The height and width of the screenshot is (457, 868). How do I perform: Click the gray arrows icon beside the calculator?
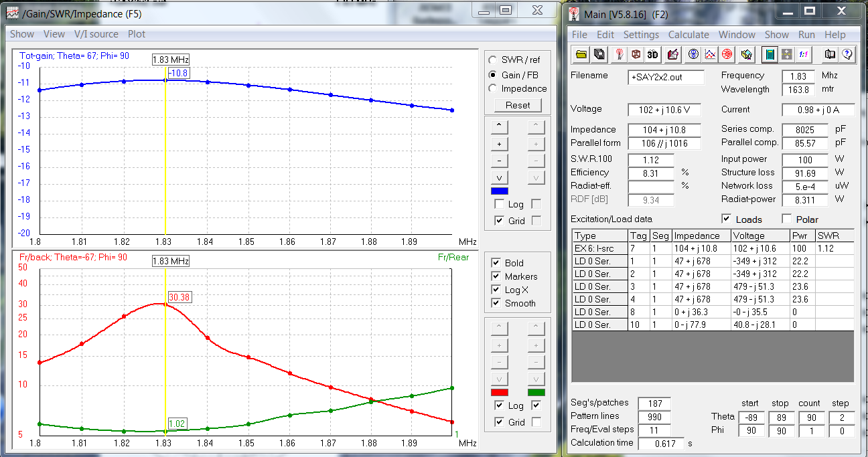coord(786,54)
